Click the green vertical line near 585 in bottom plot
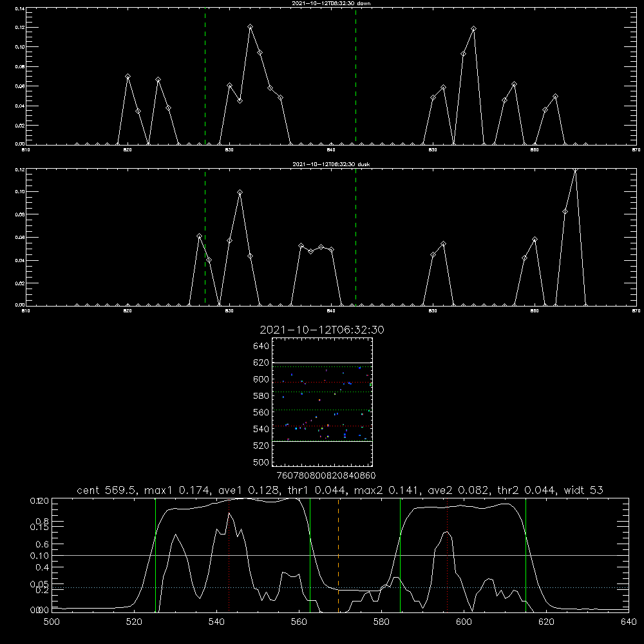 tap(400, 555)
